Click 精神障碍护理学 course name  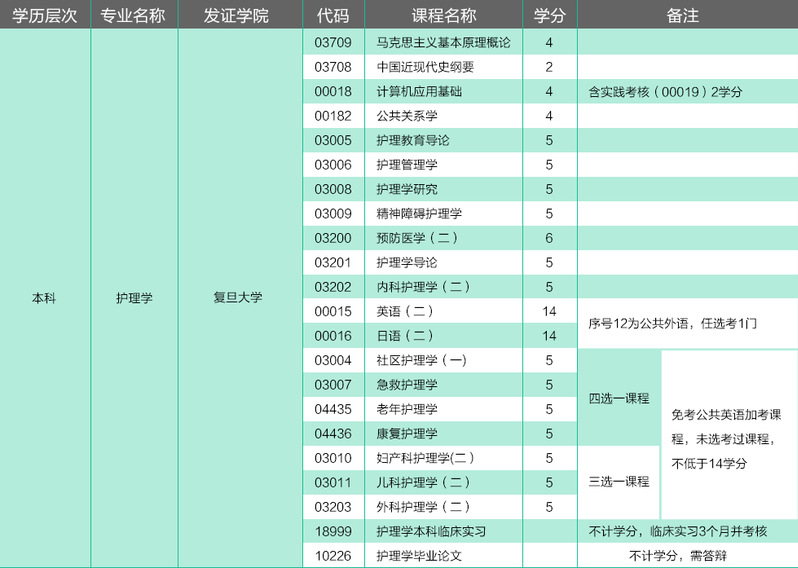(x=419, y=213)
